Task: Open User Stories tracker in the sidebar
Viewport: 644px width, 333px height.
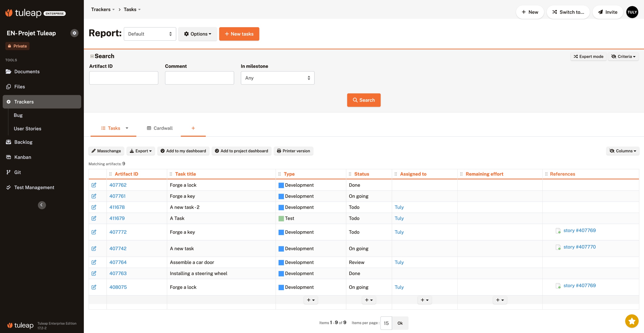Action: pos(27,129)
